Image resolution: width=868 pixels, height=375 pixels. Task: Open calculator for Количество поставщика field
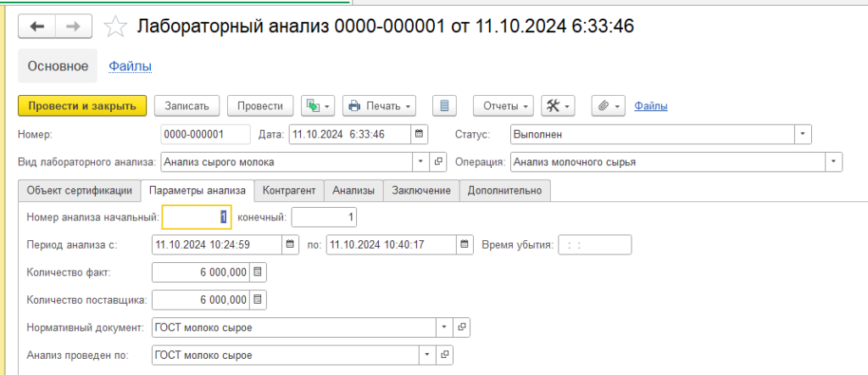pyautogui.click(x=259, y=299)
